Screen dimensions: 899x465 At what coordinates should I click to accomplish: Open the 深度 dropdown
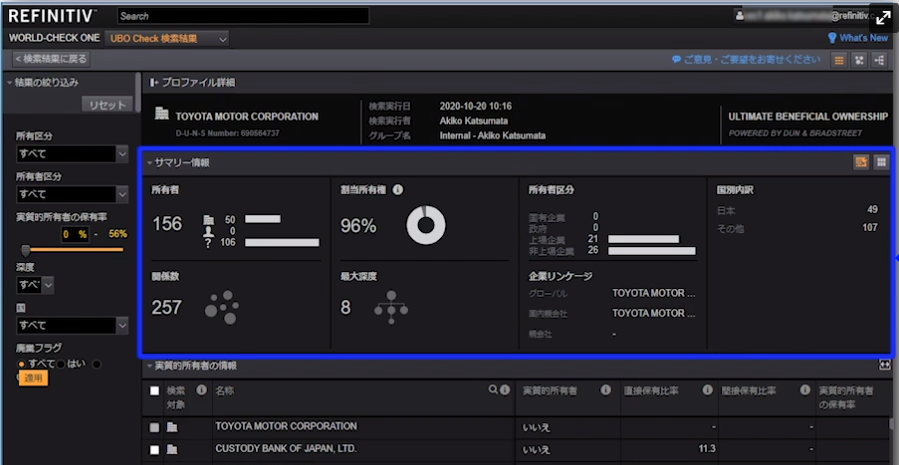[35, 284]
